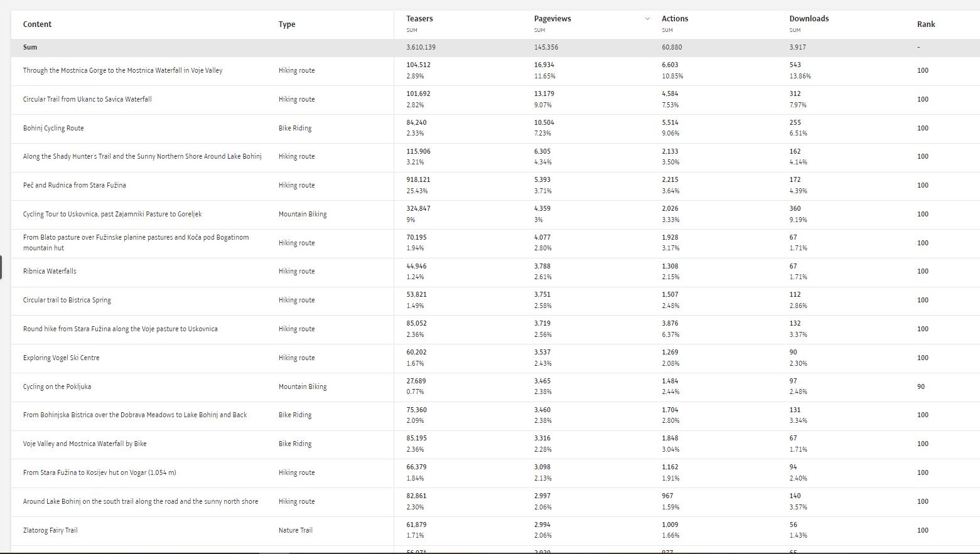980x554 pixels.
Task: Click "Nature Trail" type for Zlatorog Fairy Trail
Action: tap(296, 530)
